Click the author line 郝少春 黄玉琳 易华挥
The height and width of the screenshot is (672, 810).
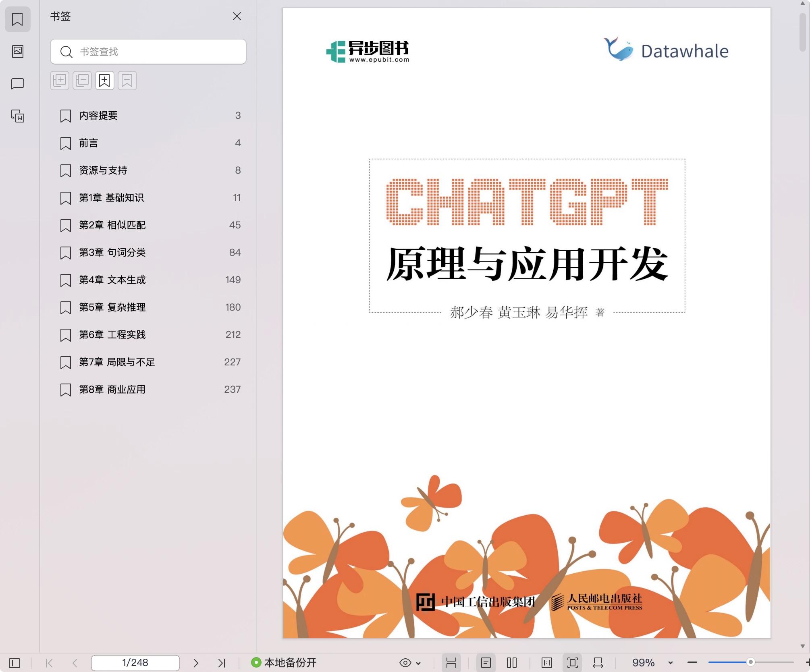pos(519,312)
